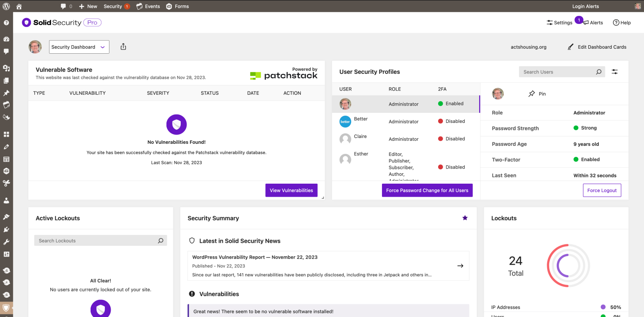Open the Events admin bar menu
This screenshot has width=644, height=317.
click(x=148, y=6)
